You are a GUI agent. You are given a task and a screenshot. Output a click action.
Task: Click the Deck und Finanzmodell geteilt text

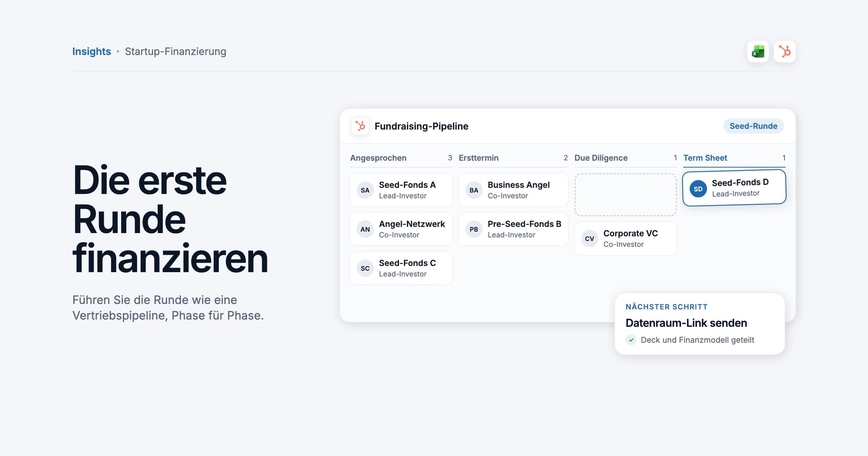pyautogui.click(x=697, y=340)
